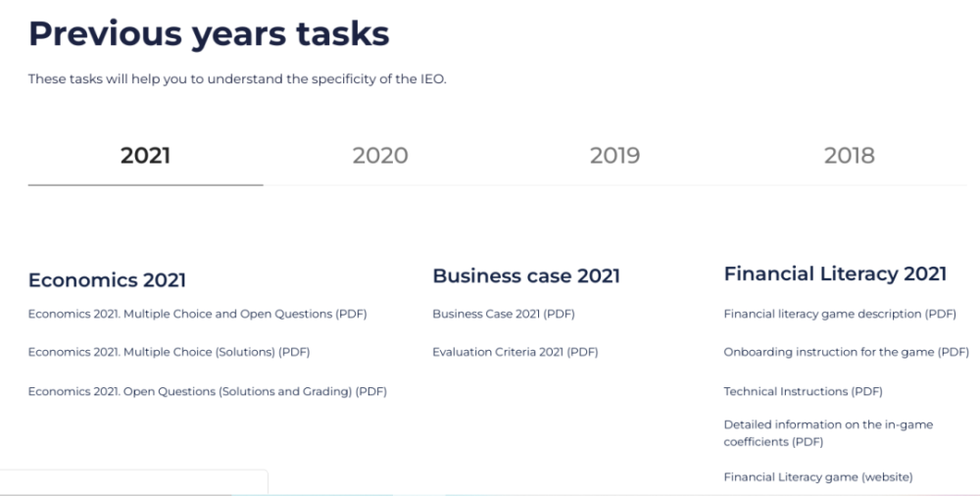
Task: Click the Financial Literacy 2021 heading
Action: click(x=835, y=273)
